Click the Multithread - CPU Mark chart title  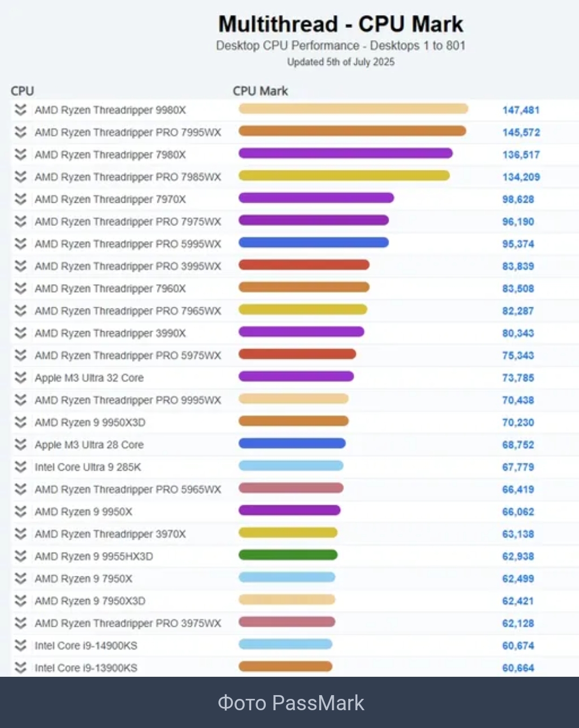point(341,24)
